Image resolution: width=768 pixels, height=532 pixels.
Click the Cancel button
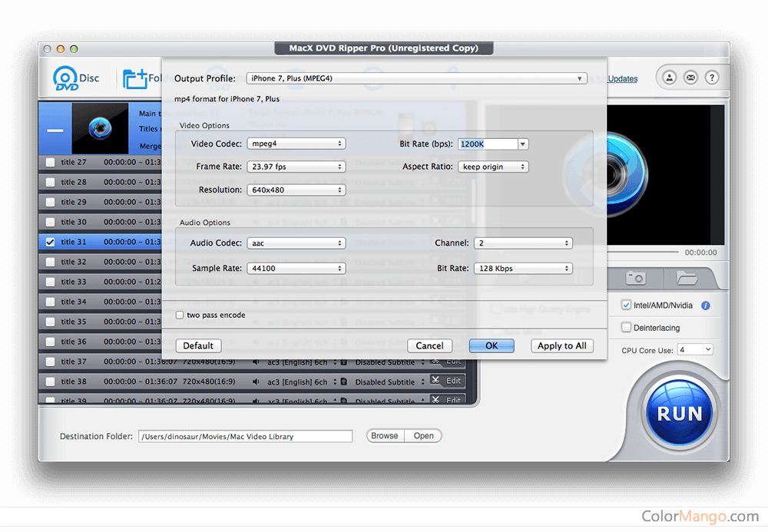coord(429,345)
